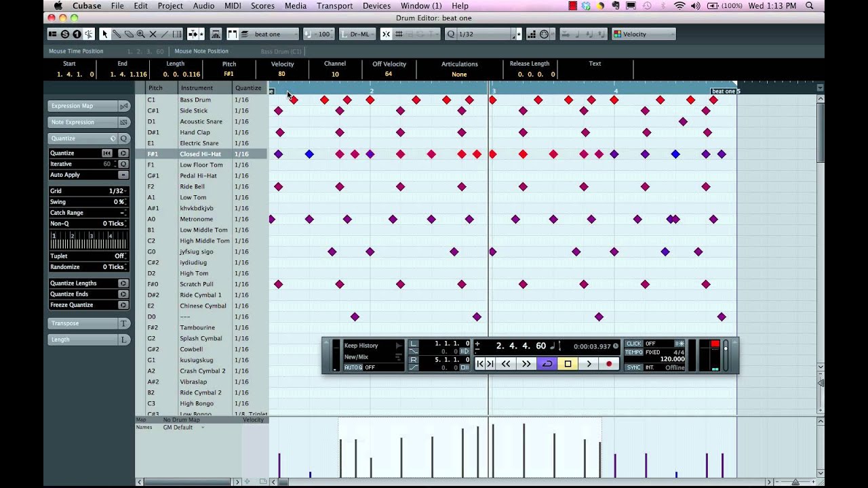
Task: Open the 1/32 quantize presets dropdown
Action: (x=484, y=34)
